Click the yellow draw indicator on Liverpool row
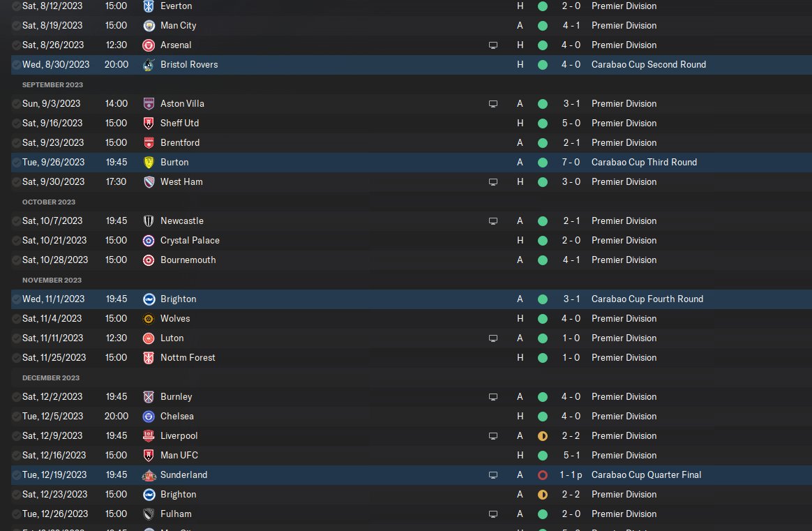This screenshot has width=812, height=531. (543, 435)
